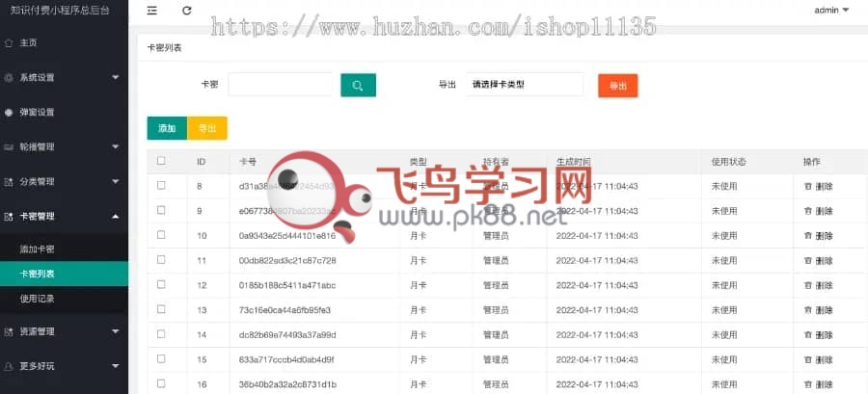The height and width of the screenshot is (394, 868).
Task: Click the home icon beside 主页
Action: pos(9,43)
